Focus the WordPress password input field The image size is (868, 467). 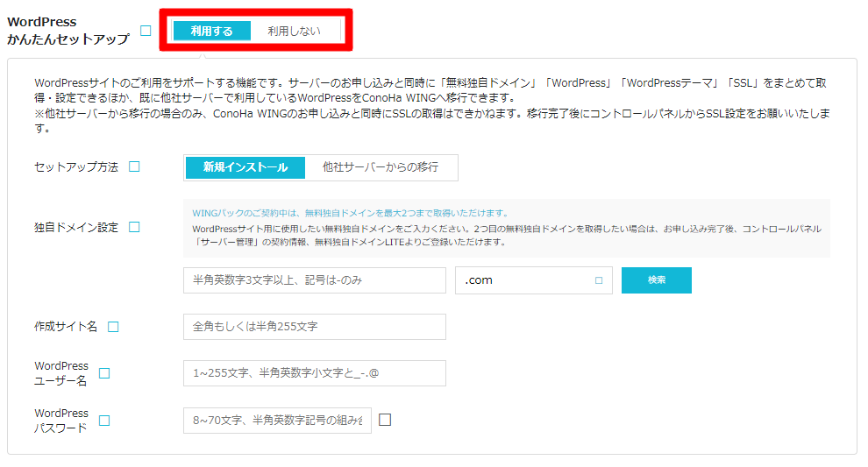(x=277, y=421)
